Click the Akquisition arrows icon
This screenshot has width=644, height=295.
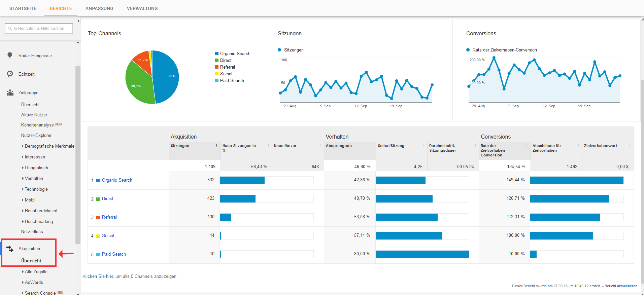[x=10, y=249]
